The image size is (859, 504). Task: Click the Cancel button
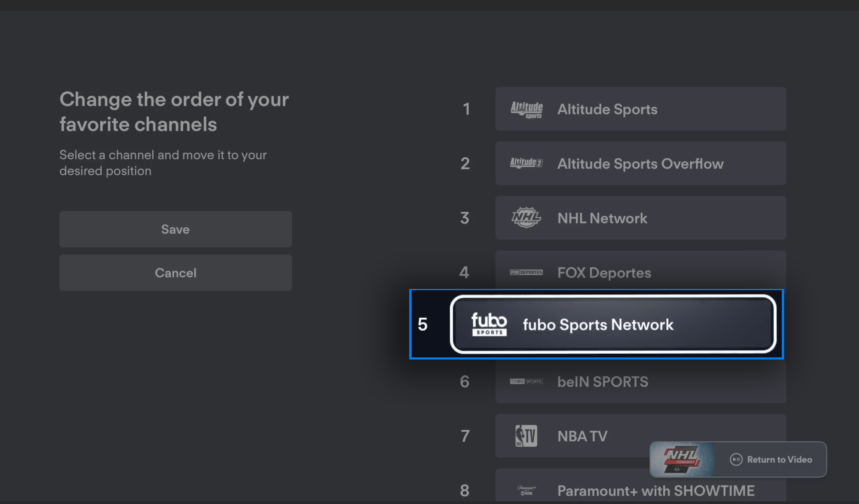[x=175, y=273]
